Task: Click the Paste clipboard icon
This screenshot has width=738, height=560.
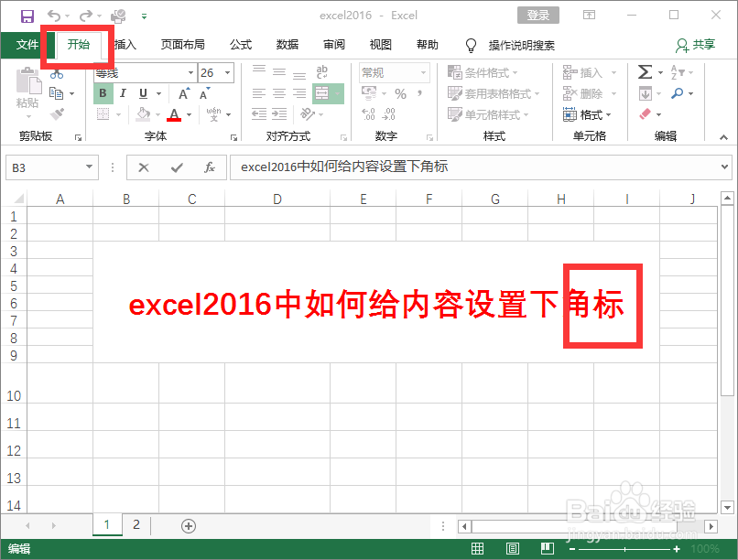Action: tap(29, 81)
